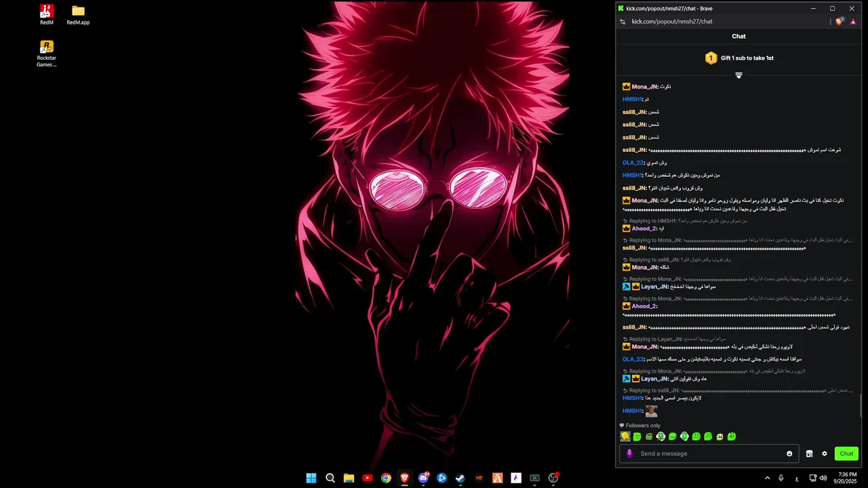Image resolution: width=868 pixels, height=488 pixels.
Task: Open the RedM.app folder on desktop
Action: pos(78,14)
